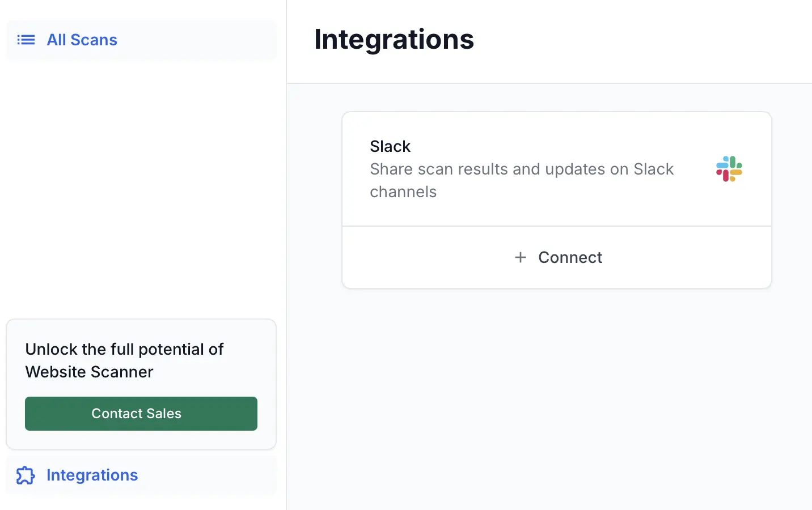
Task: Connect the Slack integration
Action: pyautogui.click(x=557, y=257)
